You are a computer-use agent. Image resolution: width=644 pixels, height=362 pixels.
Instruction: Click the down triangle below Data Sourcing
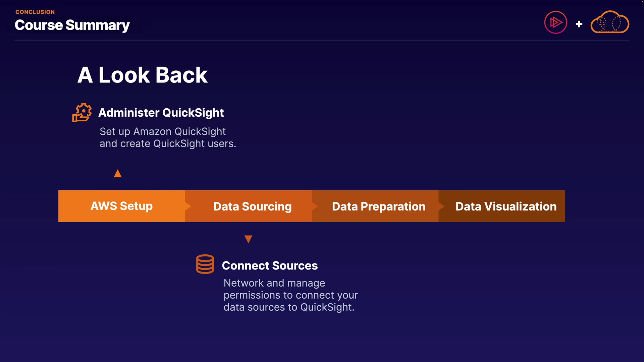[248, 239]
